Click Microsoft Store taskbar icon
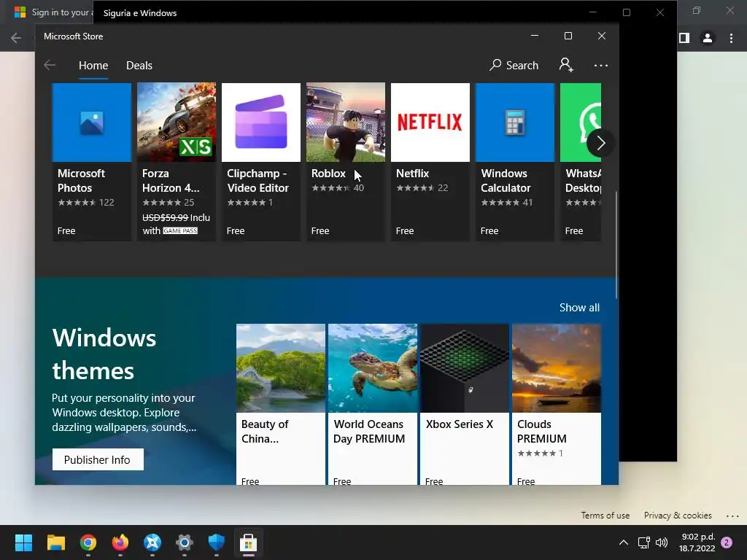 (x=248, y=542)
